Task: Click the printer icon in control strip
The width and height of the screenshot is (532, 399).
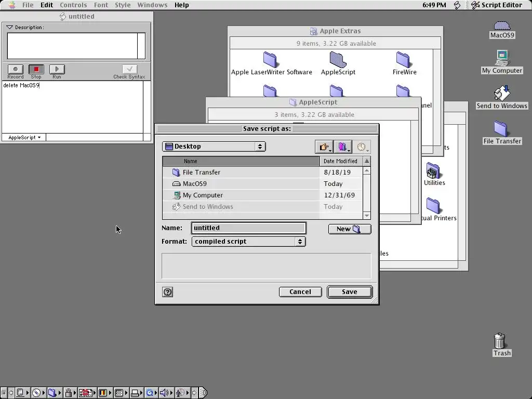Action: coord(135,393)
